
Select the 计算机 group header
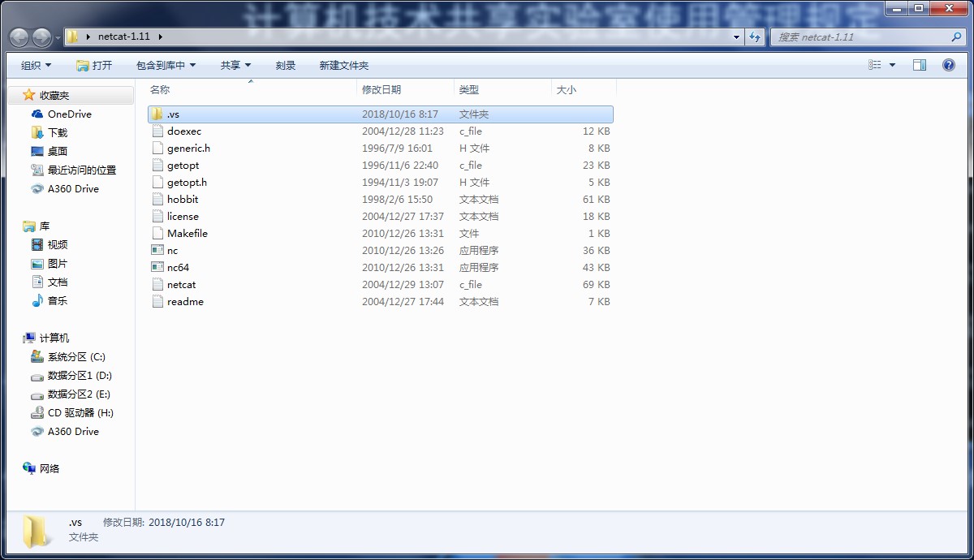pyautogui.click(x=47, y=338)
